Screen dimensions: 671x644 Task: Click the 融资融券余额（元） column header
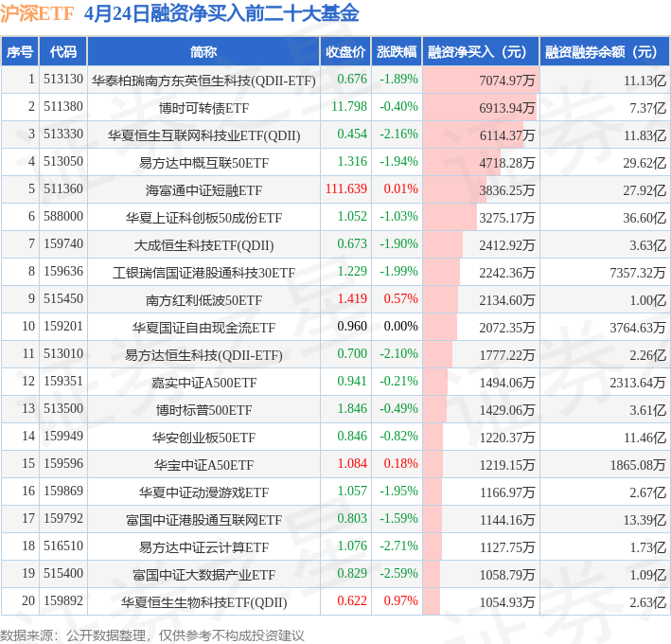(x=605, y=52)
